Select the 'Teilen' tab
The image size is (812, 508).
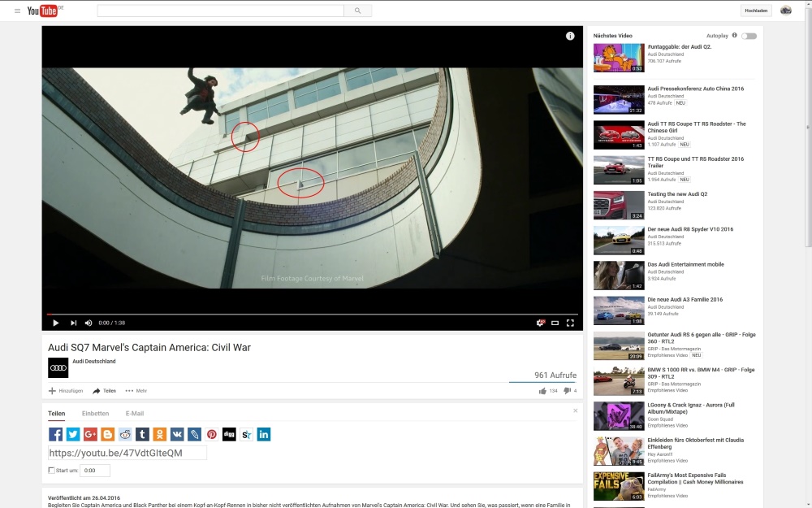57,414
